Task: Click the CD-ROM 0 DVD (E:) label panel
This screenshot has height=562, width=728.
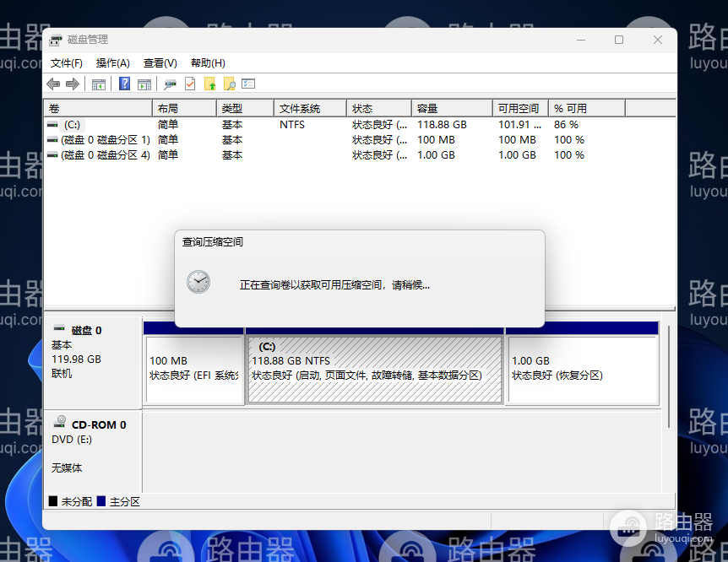Action: (92, 451)
